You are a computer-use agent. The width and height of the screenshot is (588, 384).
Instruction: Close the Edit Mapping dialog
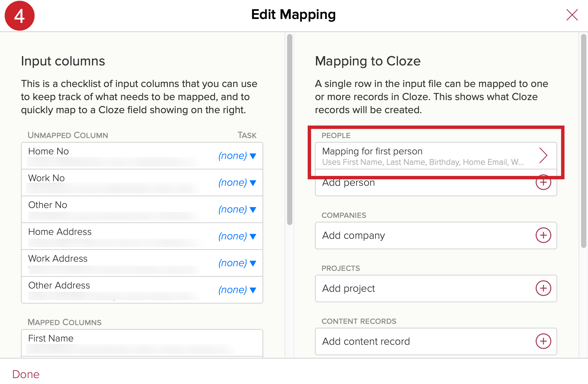click(x=572, y=15)
